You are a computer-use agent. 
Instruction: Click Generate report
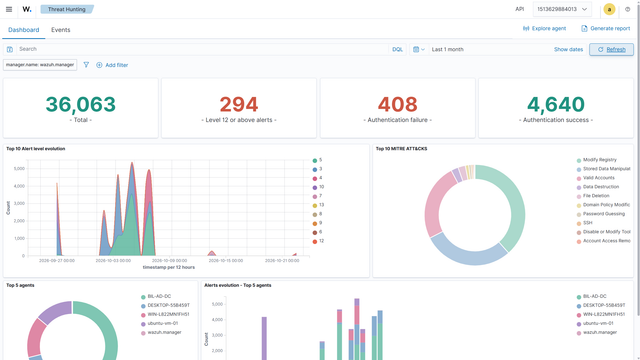606,29
